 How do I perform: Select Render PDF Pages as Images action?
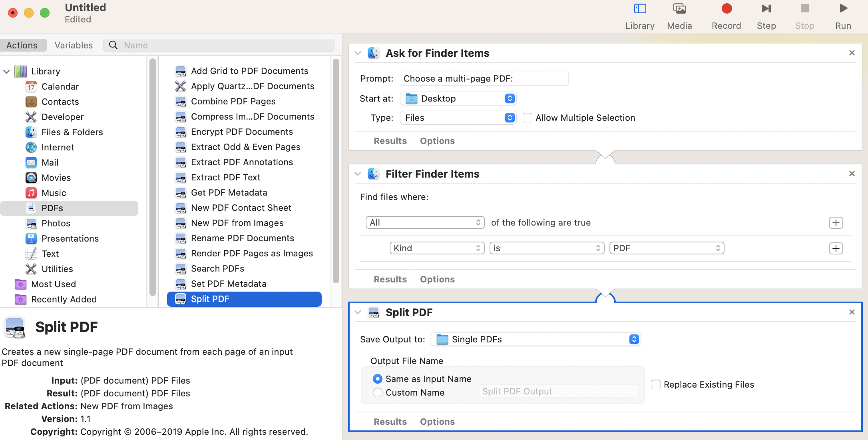[x=252, y=253]
